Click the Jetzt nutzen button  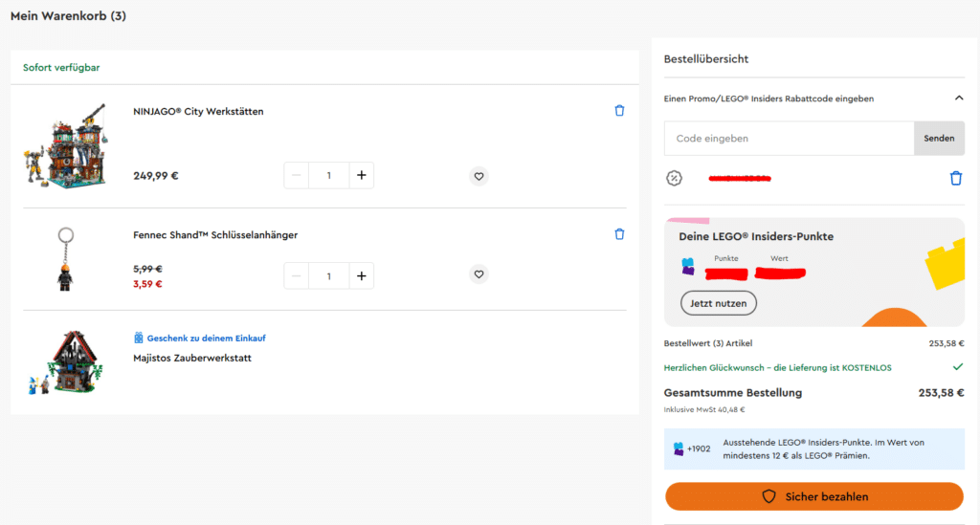(x=718, y=303)
